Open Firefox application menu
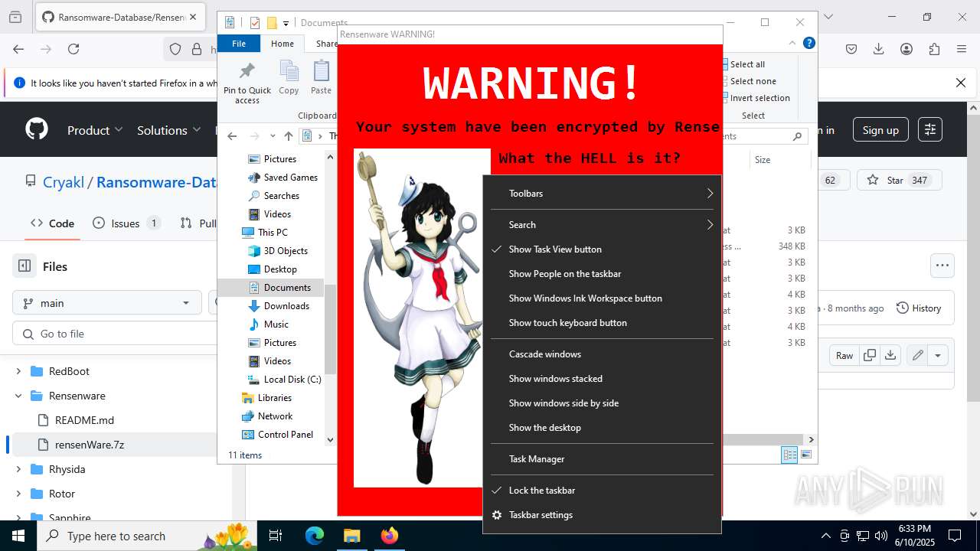This screenshot has width=980, height=551. tap(962, 49)
